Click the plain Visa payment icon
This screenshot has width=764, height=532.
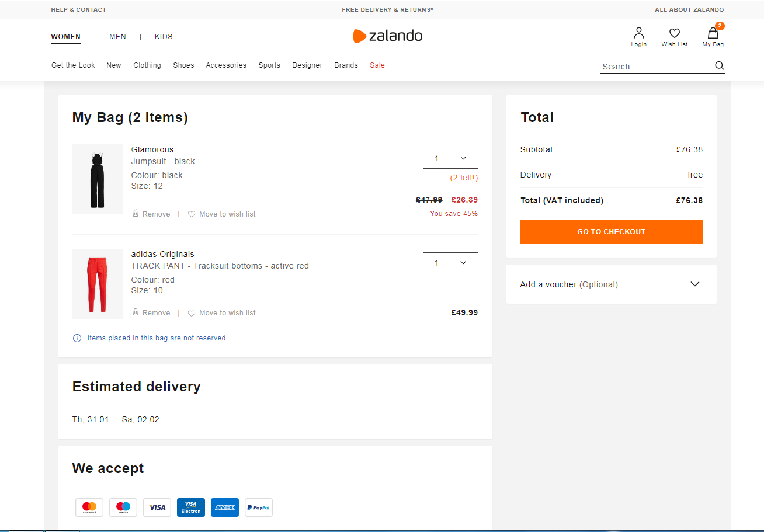click(x=157, y=507)
